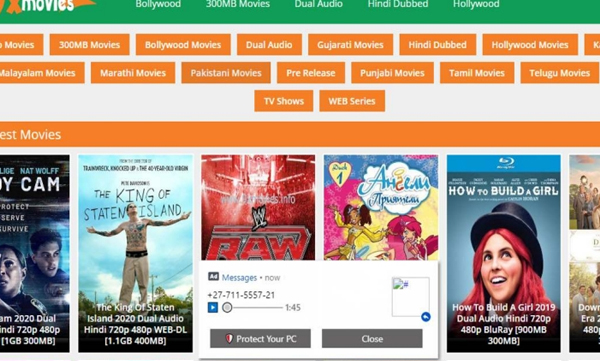Select the Bollywood Movies category button
Screen dimensions: 600x361
[183, 45]
